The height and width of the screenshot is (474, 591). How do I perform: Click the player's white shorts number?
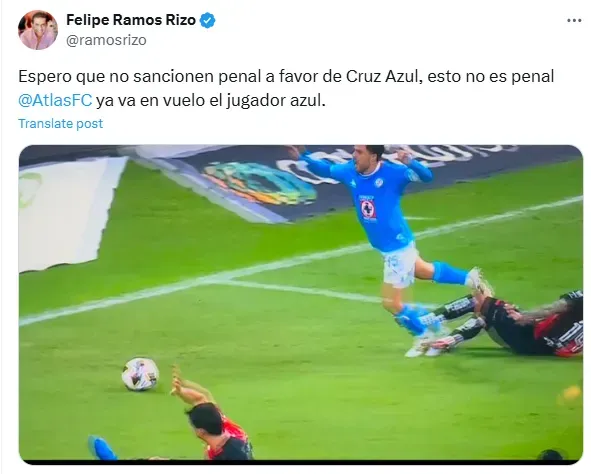point(393,260)
